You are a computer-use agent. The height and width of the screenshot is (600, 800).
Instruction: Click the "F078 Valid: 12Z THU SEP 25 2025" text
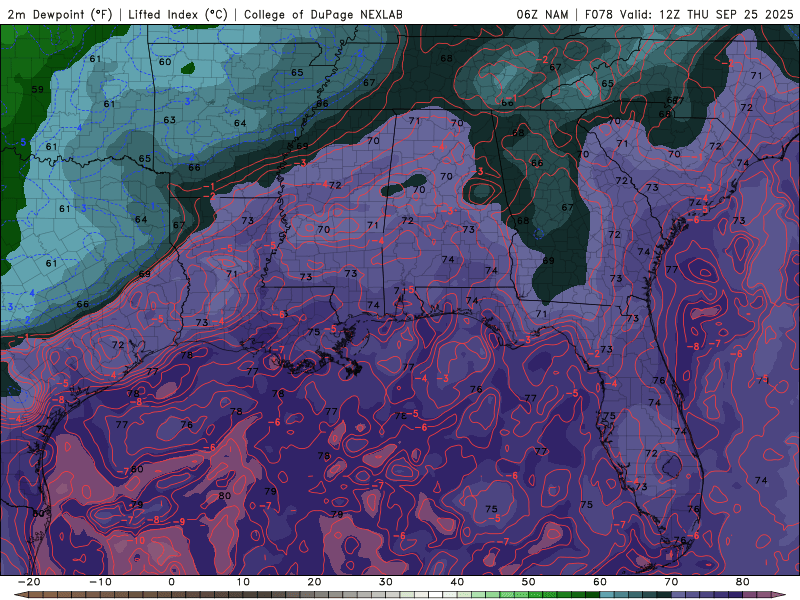(x=689, y=14)
